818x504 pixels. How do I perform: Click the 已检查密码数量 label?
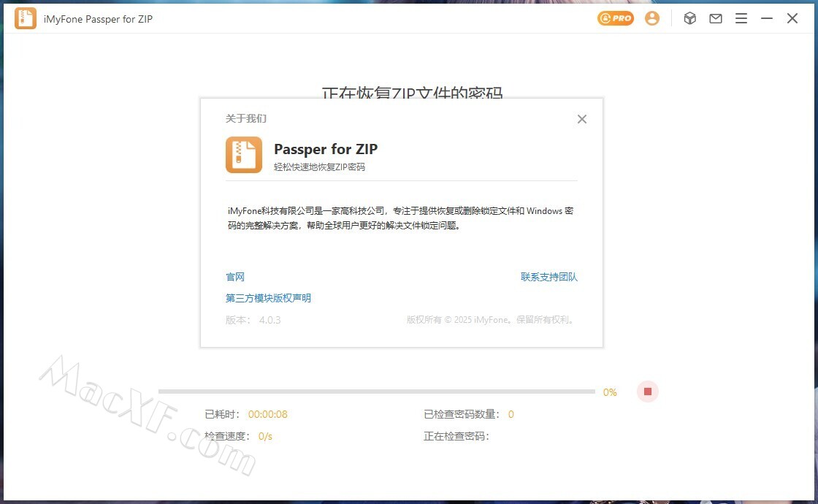[462, 414]
